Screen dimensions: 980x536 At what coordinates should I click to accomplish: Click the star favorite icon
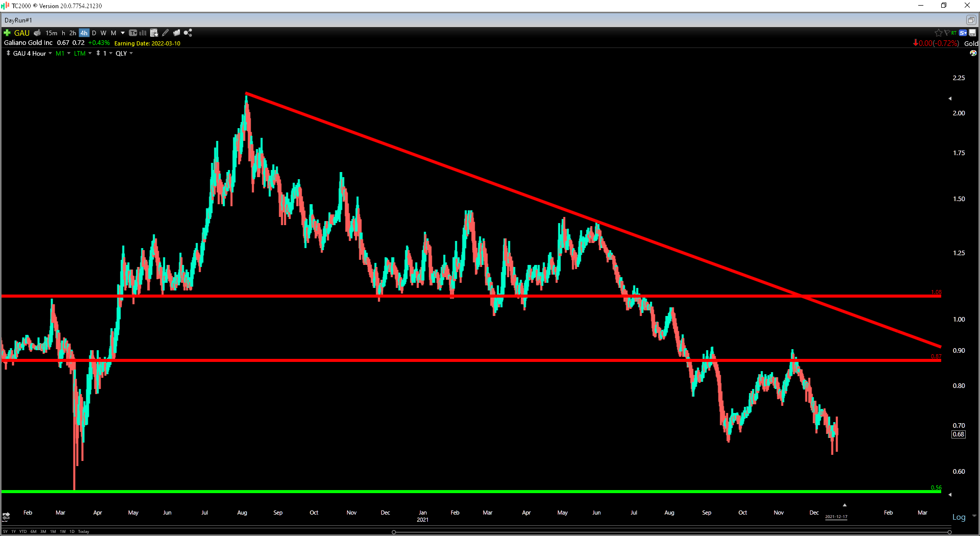pos(938,33)
